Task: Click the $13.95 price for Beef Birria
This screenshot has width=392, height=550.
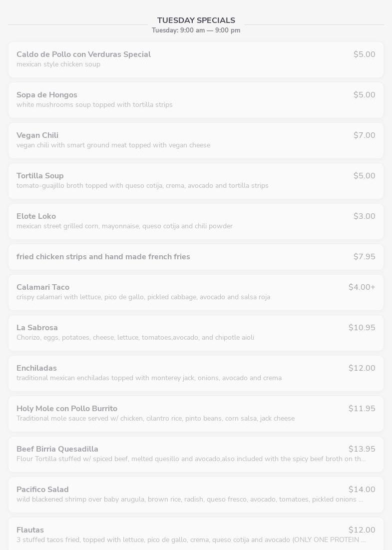Action: point(362,449)
